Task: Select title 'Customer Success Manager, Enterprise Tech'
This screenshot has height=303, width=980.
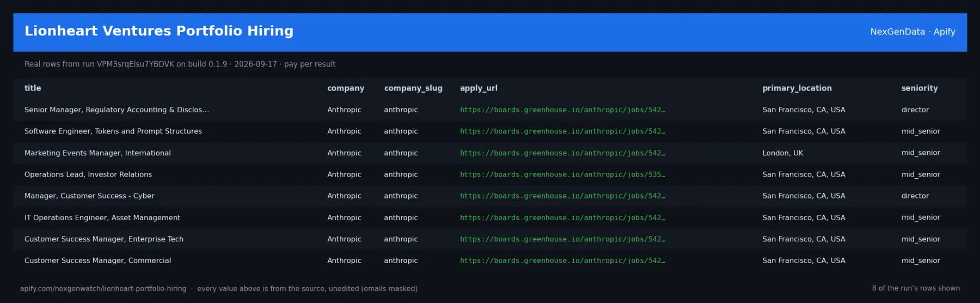Action: click(x=104, y=239)
